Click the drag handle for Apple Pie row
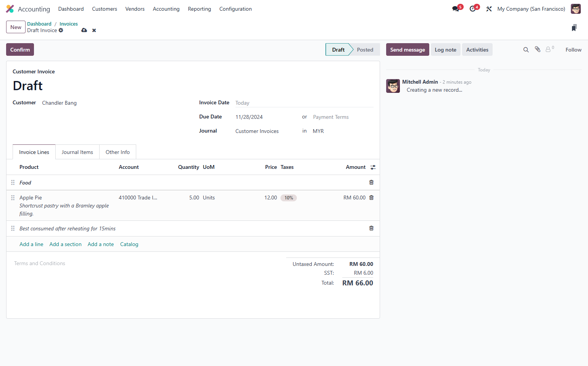This screenshot has width=588, height=366. coord(13,198)
